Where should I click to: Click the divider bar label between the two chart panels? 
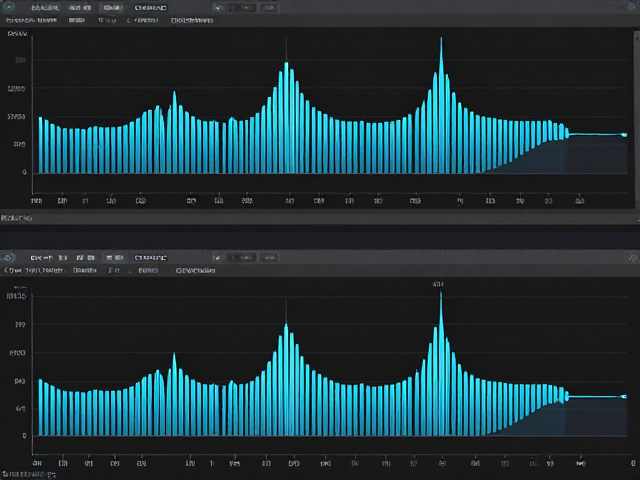[16, 218]
